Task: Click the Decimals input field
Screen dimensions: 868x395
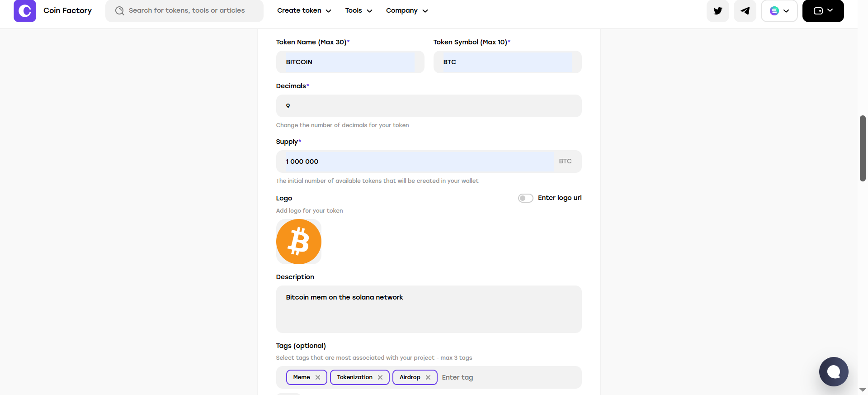Action: pos(429,106)
